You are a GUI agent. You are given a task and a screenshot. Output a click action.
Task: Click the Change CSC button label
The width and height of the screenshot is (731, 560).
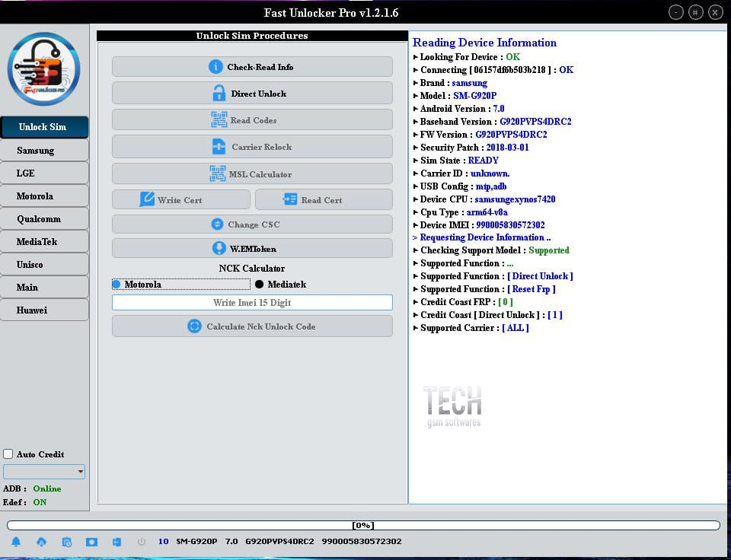point(254,224)
